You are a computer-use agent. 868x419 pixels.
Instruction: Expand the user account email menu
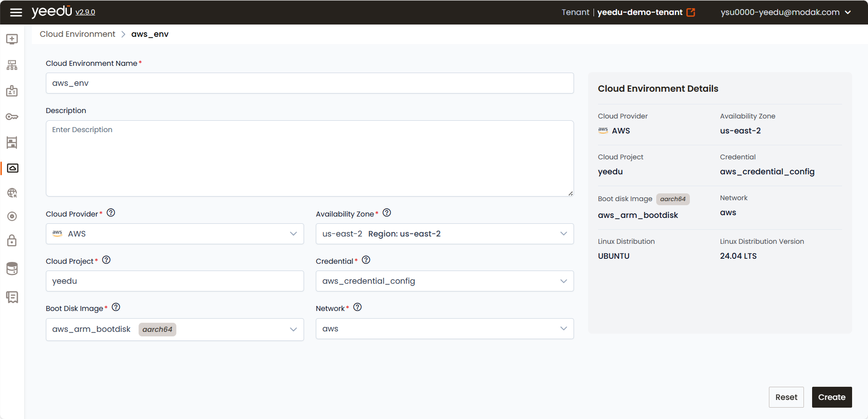pos(786,12)
